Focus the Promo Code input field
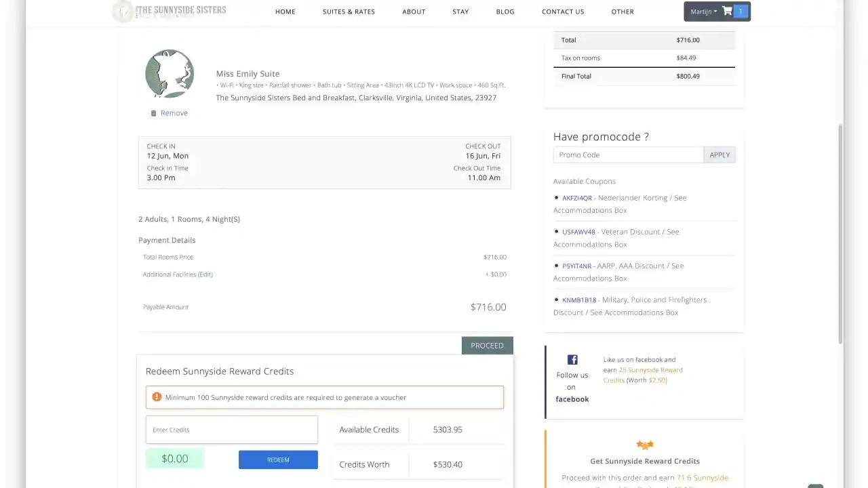This screenshot has height=488, width=868. coord(629,155)
